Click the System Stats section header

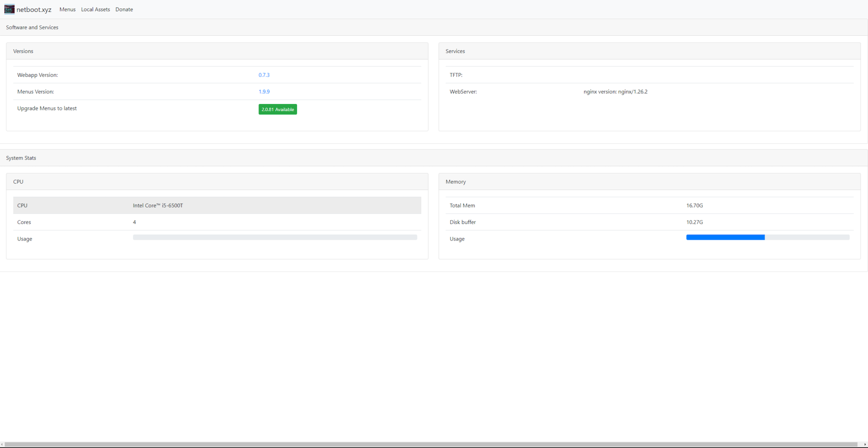[x=21, y=158]
